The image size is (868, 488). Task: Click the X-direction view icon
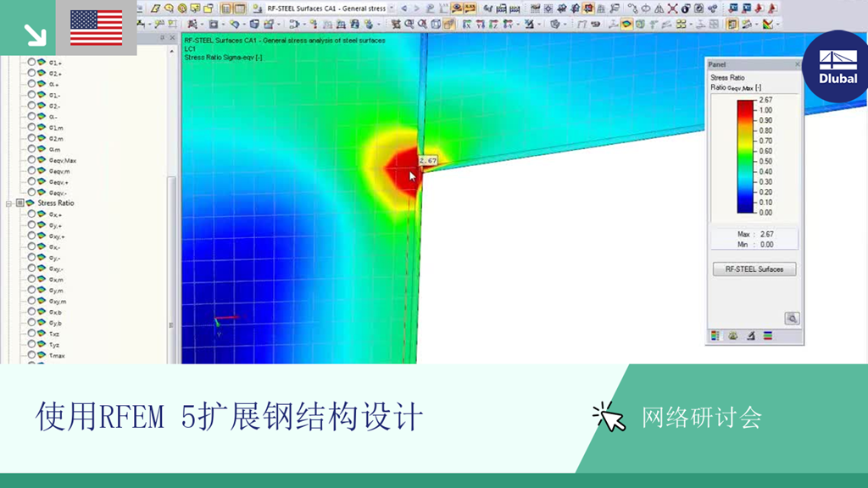pyautogui.click(x=467, y=24)
